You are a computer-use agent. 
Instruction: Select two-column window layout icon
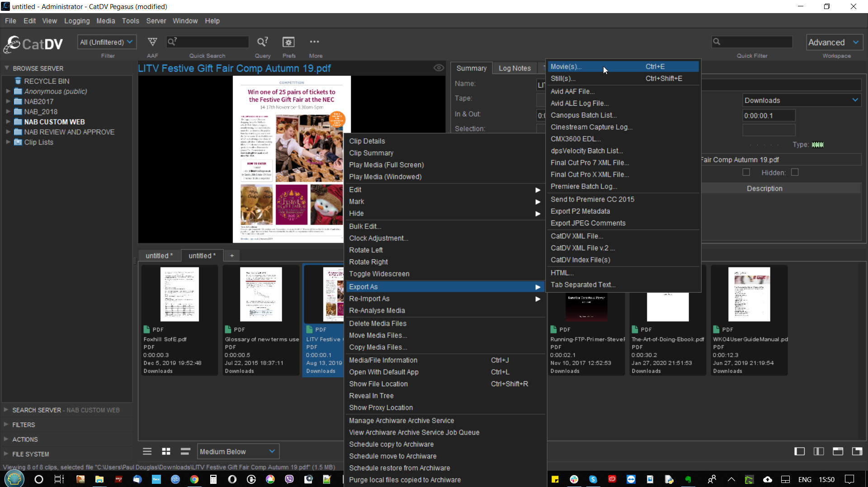819,451
